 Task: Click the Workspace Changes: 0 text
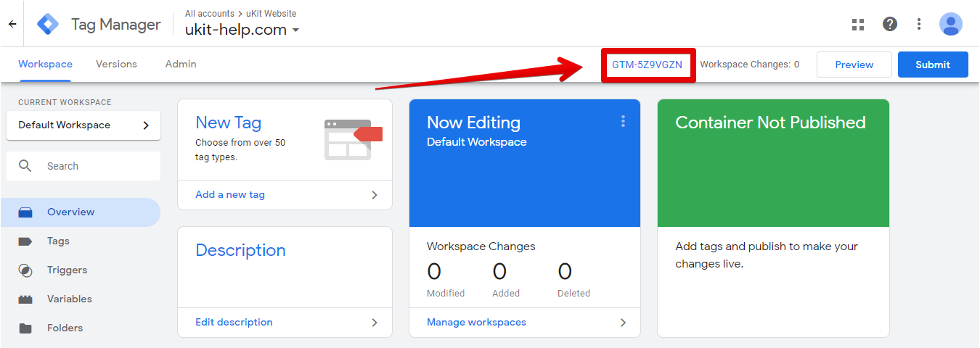coord(750,65)
